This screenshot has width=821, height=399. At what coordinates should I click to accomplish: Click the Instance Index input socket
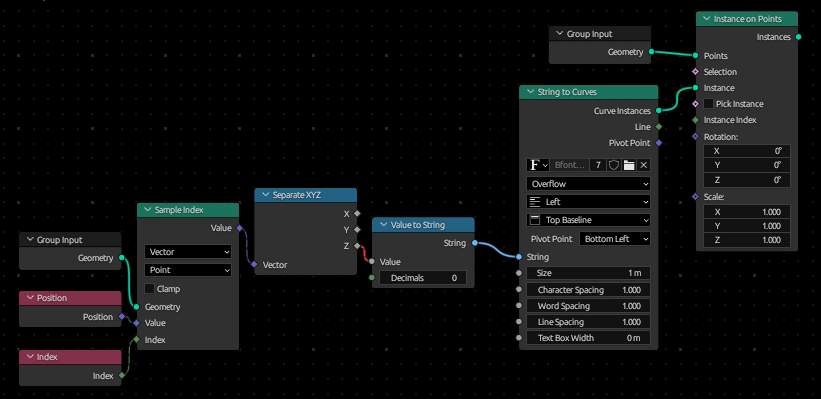695,120
